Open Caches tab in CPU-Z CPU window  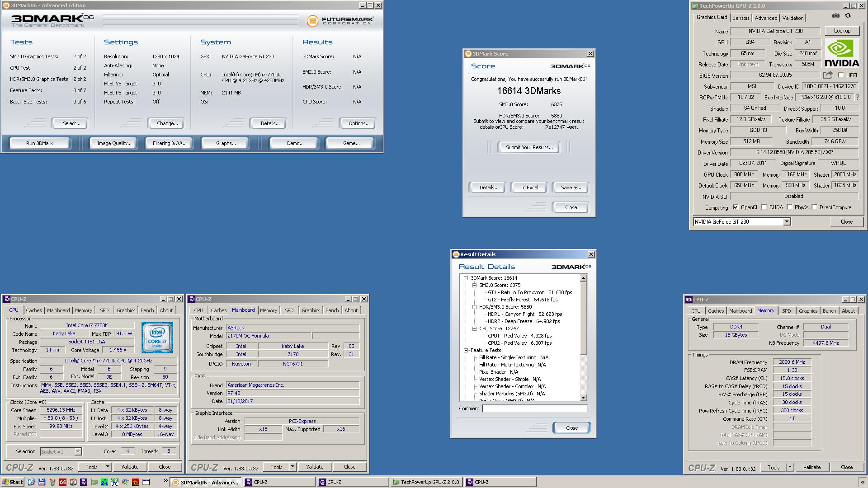coord(34,310)
